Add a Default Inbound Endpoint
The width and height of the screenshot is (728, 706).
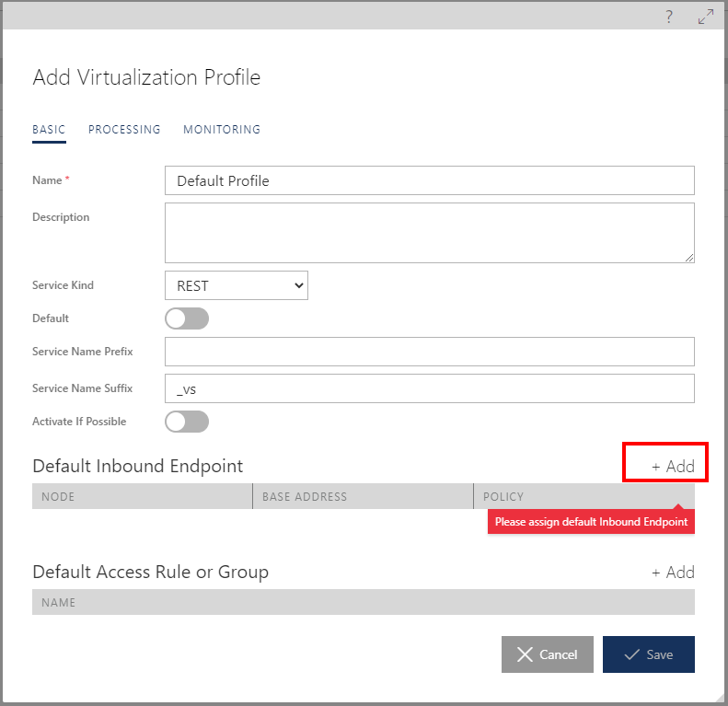[x=673, y=467]
